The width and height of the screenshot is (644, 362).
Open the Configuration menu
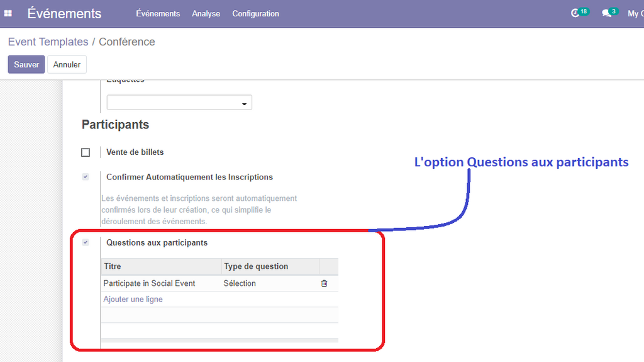coord(255,13)
